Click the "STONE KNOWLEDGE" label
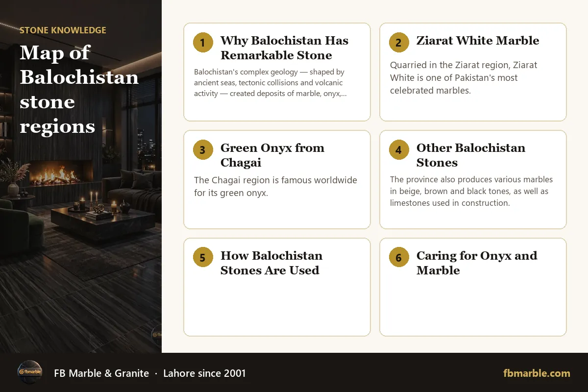The image size is (588, 392). click(63, 30)
